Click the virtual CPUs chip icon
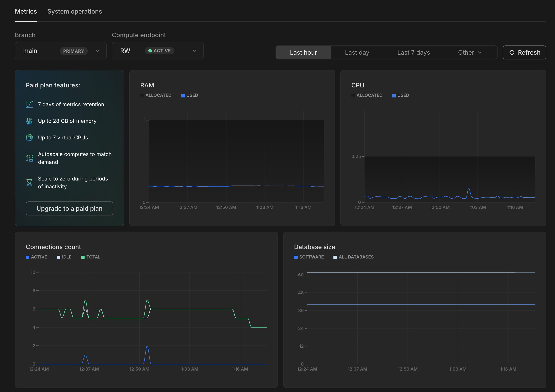The image size is (555, 392). 29,137
